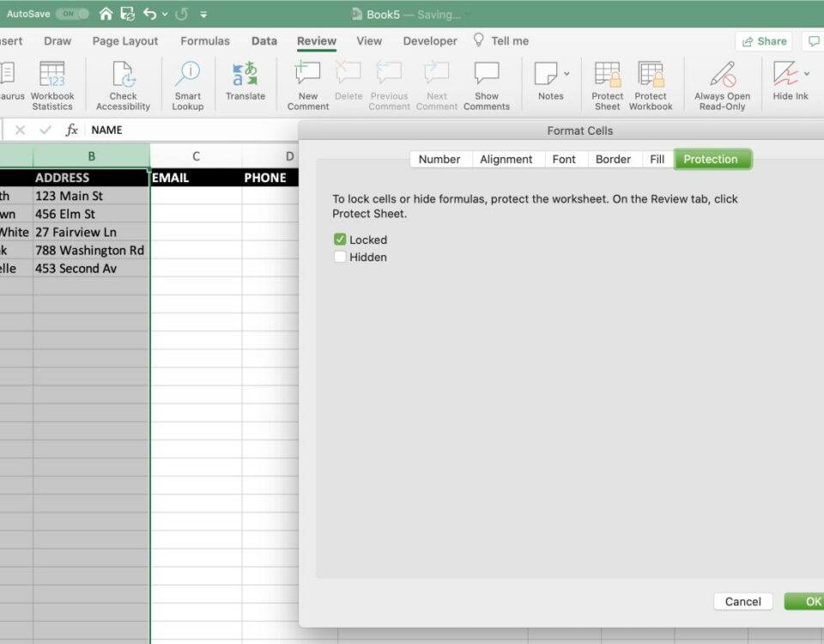Switch to the Data ribbon tab
Screen dimensions: 824x644
(x=264, y=41)
